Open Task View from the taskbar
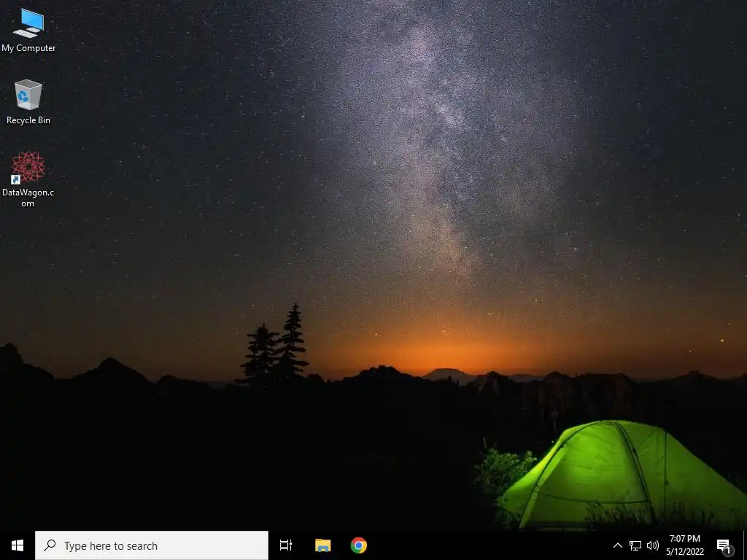747x560 pixels. [x=286, y=545]
